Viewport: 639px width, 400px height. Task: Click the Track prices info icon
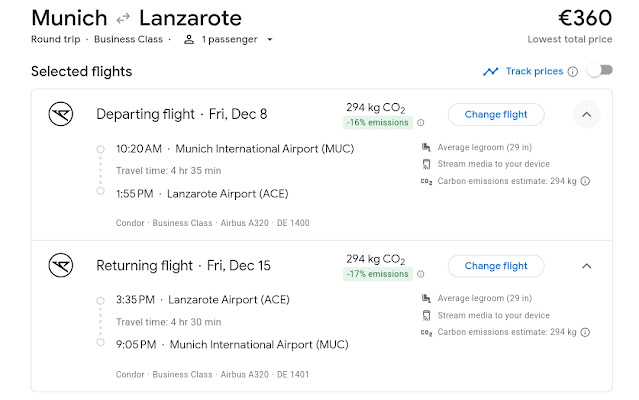573,72
